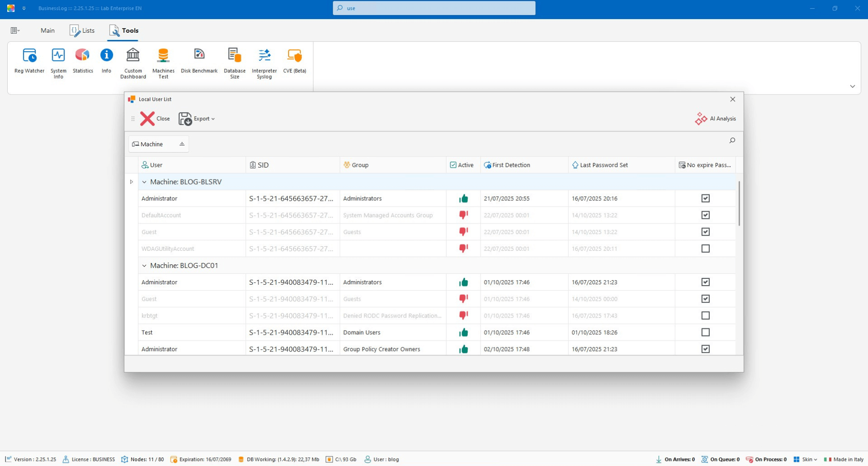
Task: Toggle No expire password for WDAGUtilityAccount
Action: tap(705, 248)
